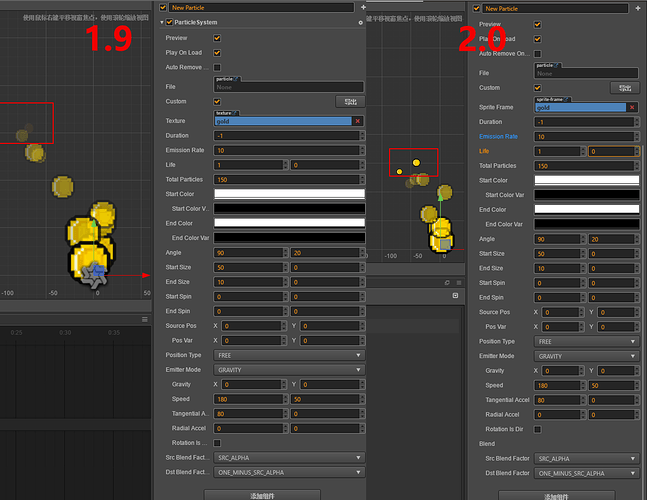Open the Dst Blend Factor dropdown in 2.0
Screen dimensions: 647x500
[586, 473]
